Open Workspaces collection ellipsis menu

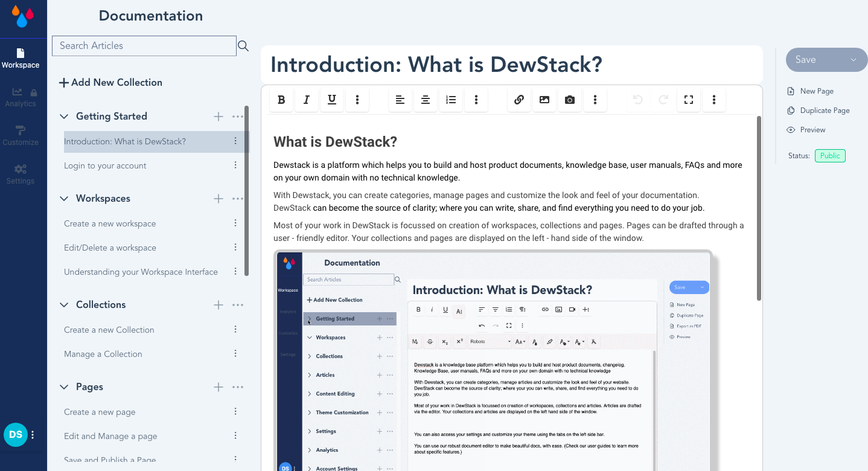[238, 199]
